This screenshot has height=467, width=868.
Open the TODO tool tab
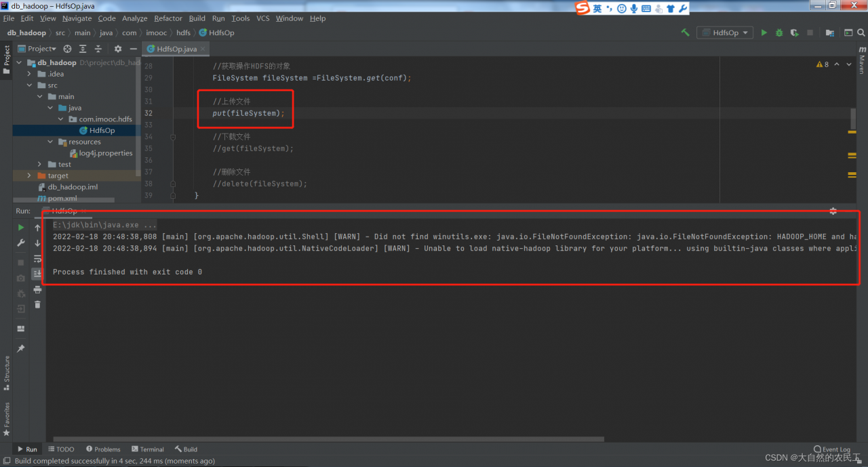click(x=61, y=449)
